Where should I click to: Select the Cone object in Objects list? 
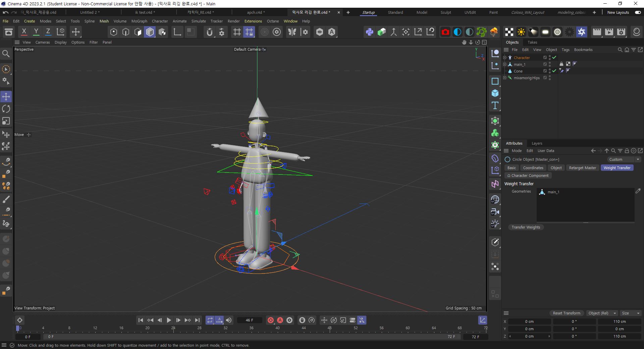click(x=518, y=71)
